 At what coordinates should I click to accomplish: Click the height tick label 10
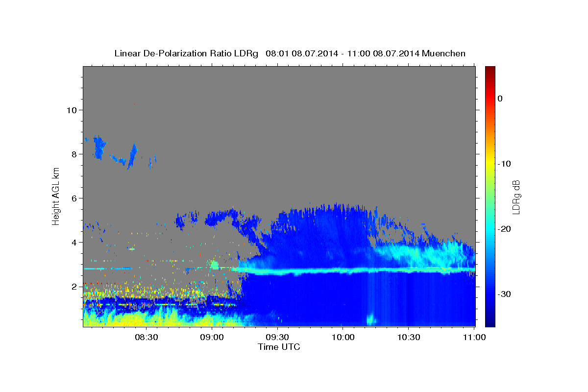coord(72,110)
